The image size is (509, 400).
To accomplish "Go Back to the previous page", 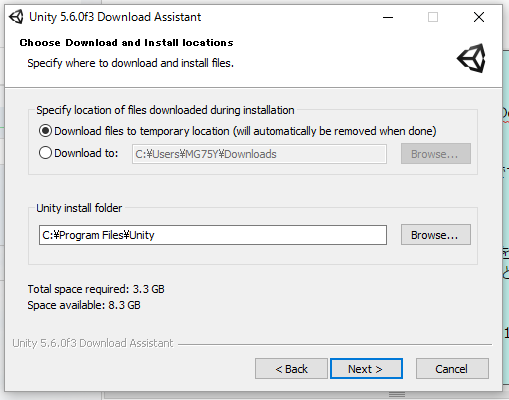I will pos(291,369).
